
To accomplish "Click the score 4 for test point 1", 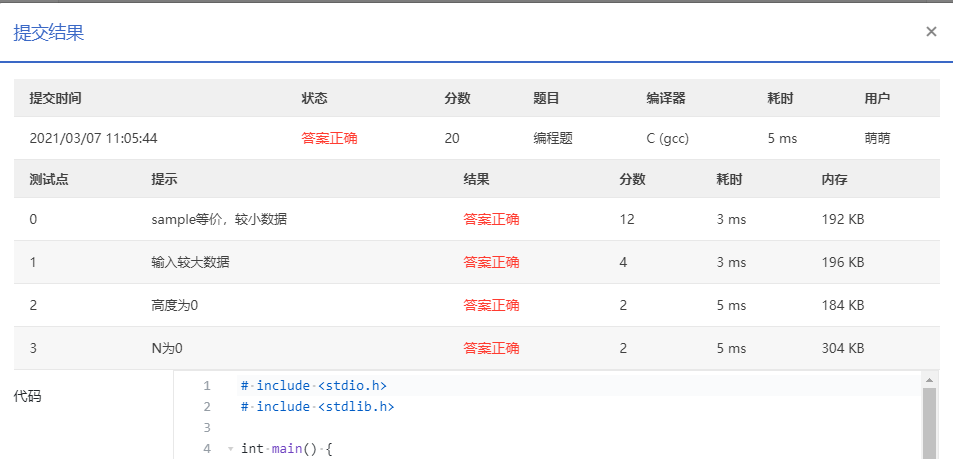I will (623, 263).
